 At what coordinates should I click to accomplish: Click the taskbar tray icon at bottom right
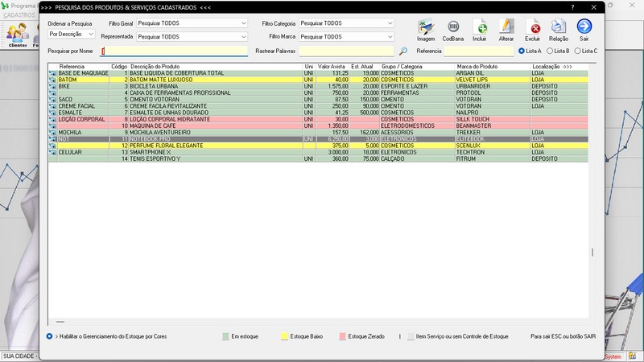coord(633,356)
